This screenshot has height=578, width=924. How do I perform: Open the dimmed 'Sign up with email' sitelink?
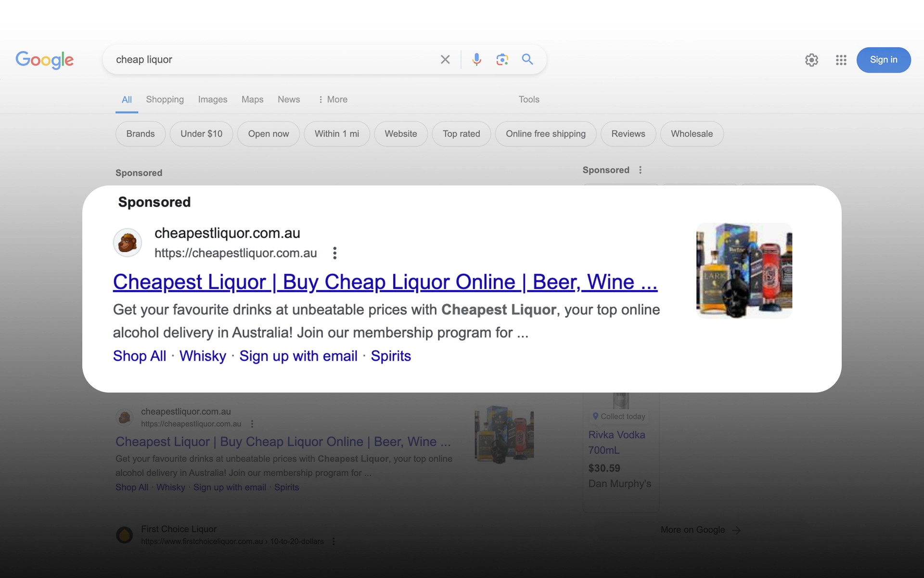tap(230, 487)
